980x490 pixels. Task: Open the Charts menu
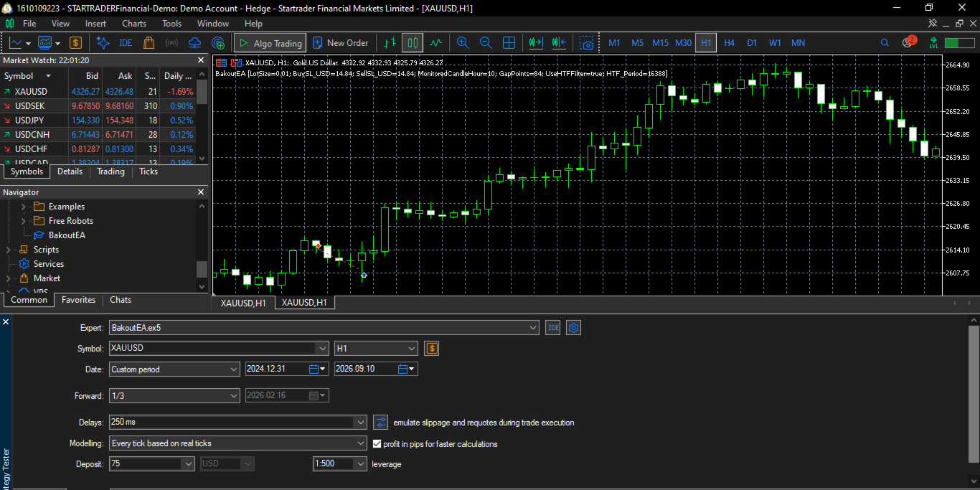click(134, 24)
